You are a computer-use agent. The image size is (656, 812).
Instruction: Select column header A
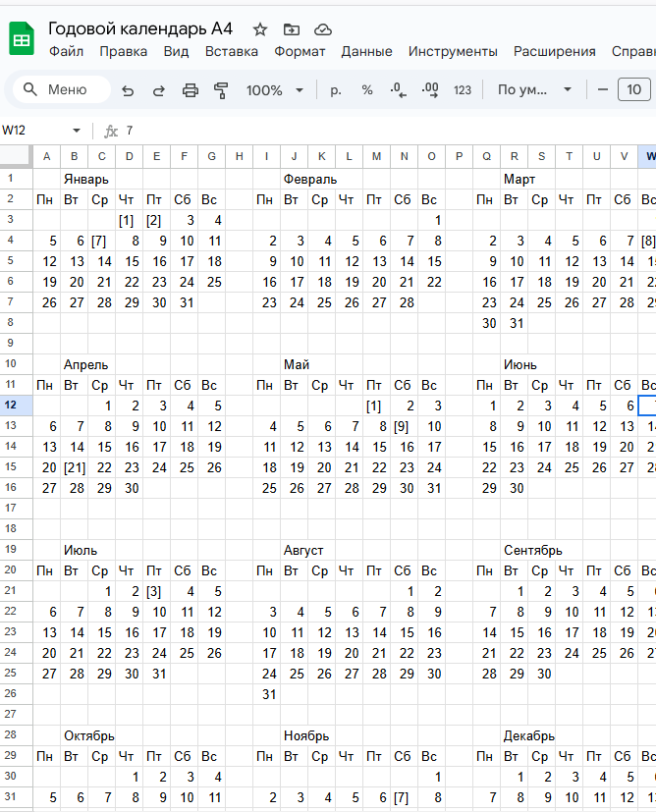click(46, 156)
